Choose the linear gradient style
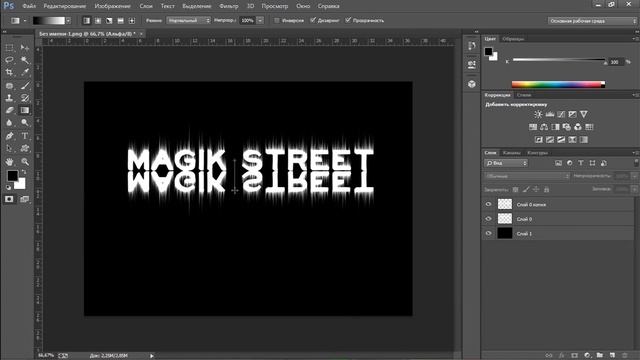This screenshot has width=640, height=360. (x=87, y=20)
